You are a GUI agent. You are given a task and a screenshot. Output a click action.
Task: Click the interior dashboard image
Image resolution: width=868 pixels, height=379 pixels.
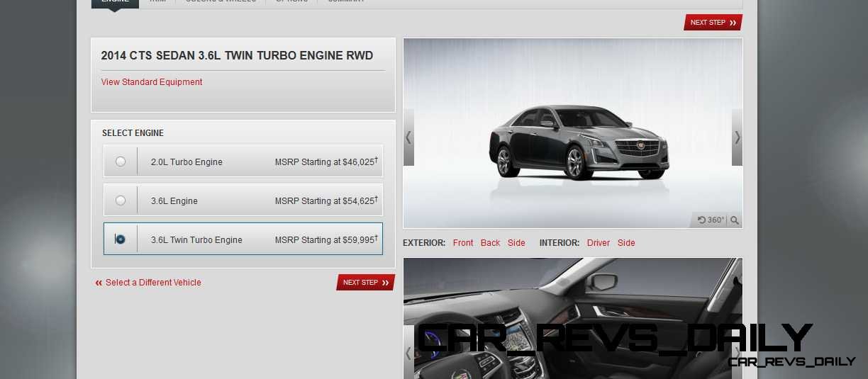pos(573,318)
